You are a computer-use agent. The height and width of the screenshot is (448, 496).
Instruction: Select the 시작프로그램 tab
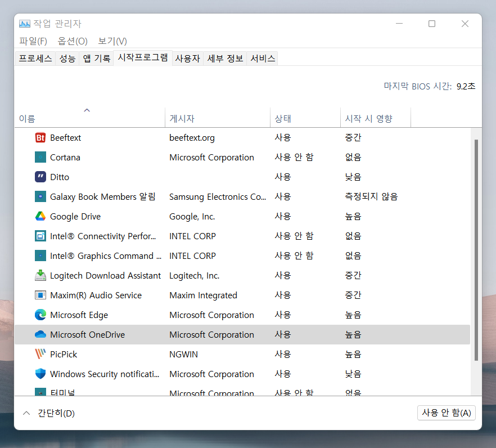pyautogui.click(x=143, y=57)
